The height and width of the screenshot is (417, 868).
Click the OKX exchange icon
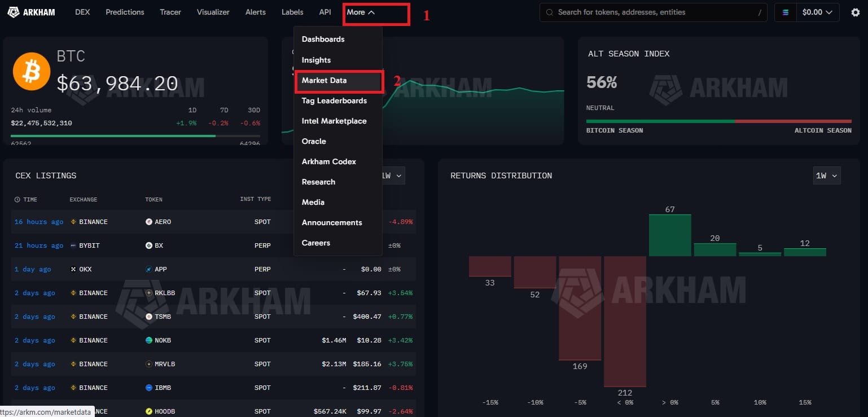click(x=73, y=269)
